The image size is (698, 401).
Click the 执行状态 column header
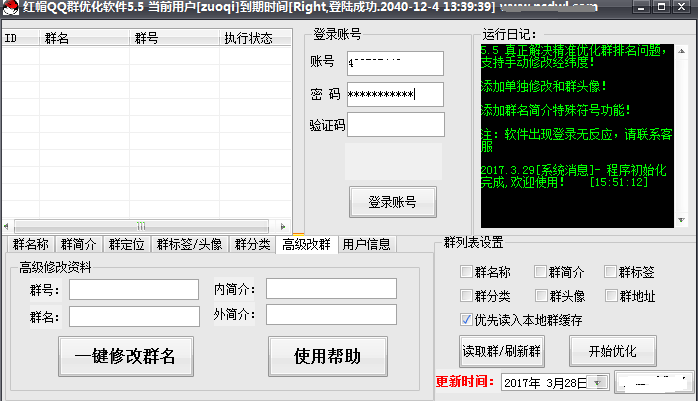[x=256, y=38]
